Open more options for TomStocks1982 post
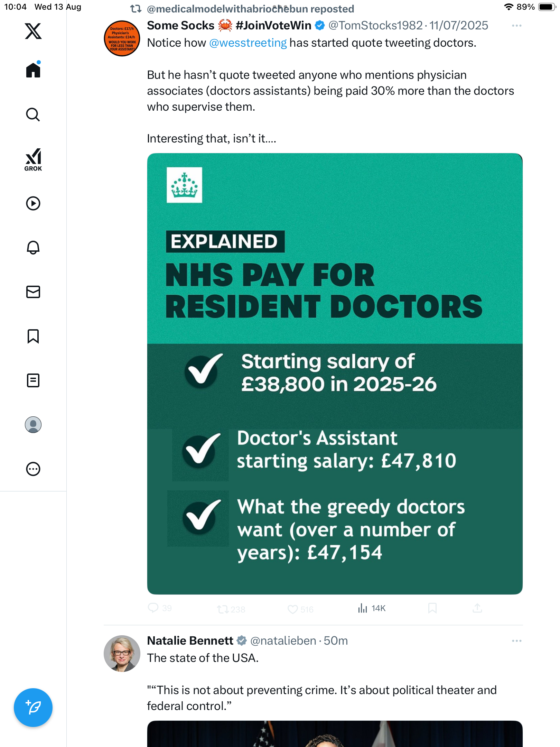 tap(516, 26)
